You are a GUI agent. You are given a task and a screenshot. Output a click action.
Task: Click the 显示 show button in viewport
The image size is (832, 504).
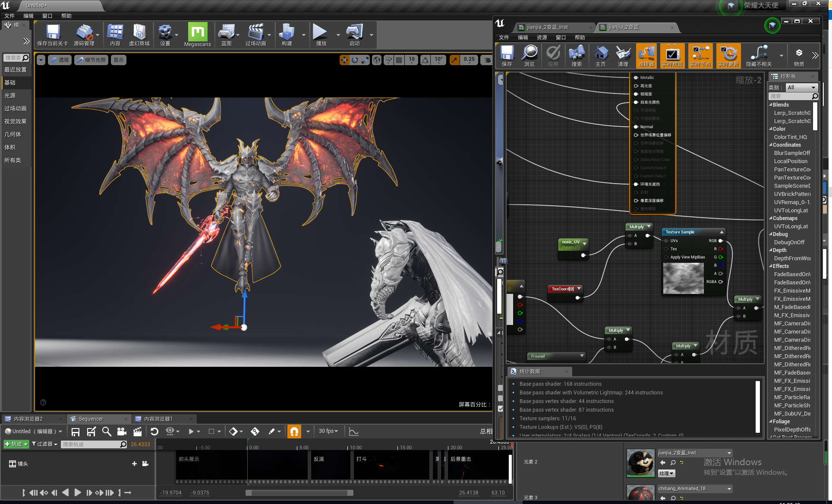pyautogui.click(x=119, y=60)
